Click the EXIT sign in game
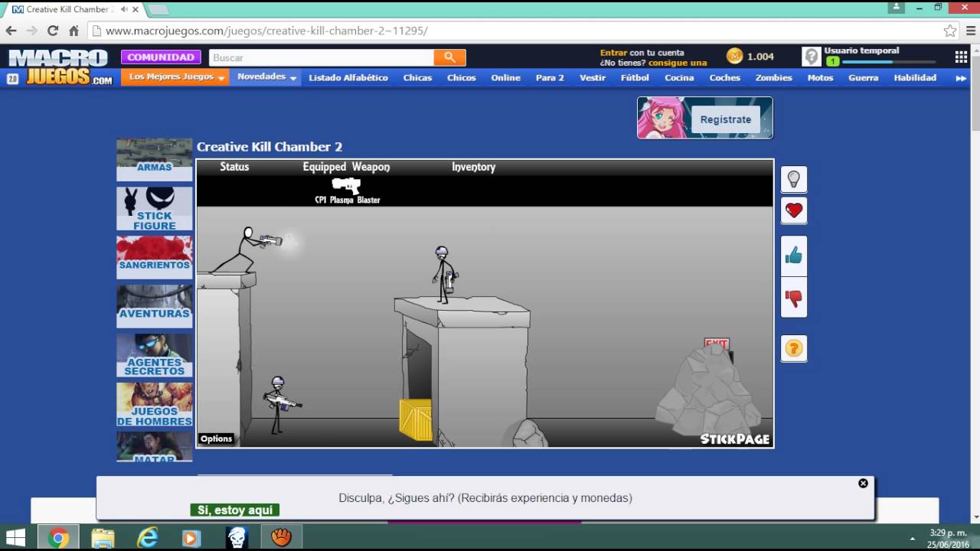 [717, 344]
